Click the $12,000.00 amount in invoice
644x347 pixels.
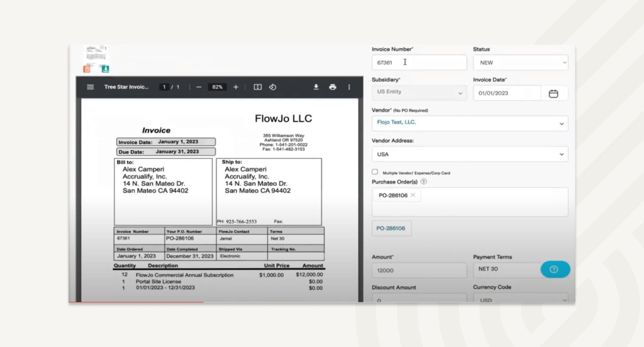pos(309,275)
